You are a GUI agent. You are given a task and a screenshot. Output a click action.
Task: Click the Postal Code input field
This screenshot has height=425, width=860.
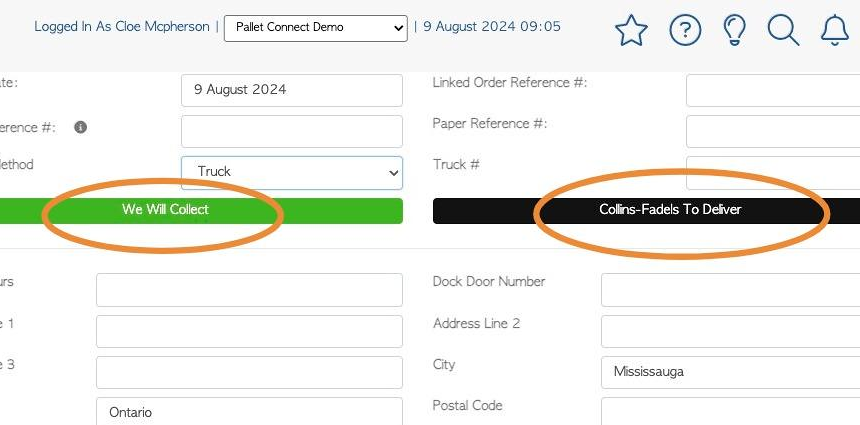[731, 411]
